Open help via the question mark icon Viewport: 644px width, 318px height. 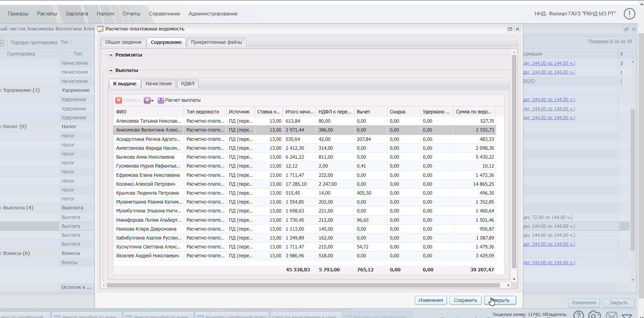[x=578, y=315]
